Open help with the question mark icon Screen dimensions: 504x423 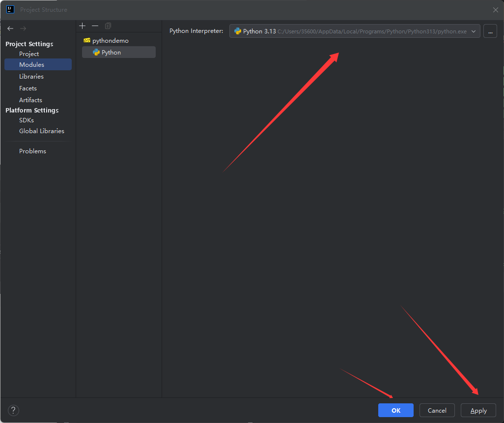click(x=13, y=410)
